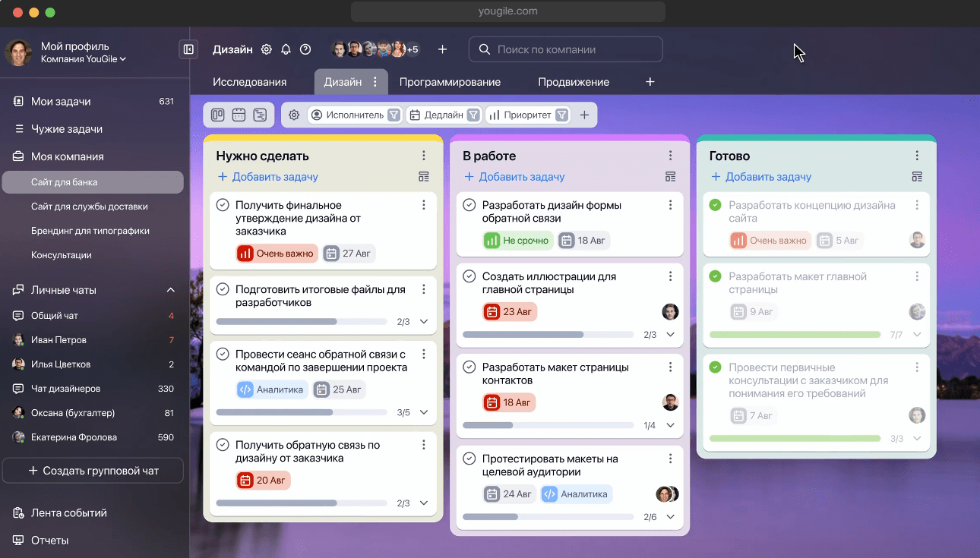Open help using the question mark icon
Image resolution: width=980 pixels, height=558 pixels.
coord(305,49)
